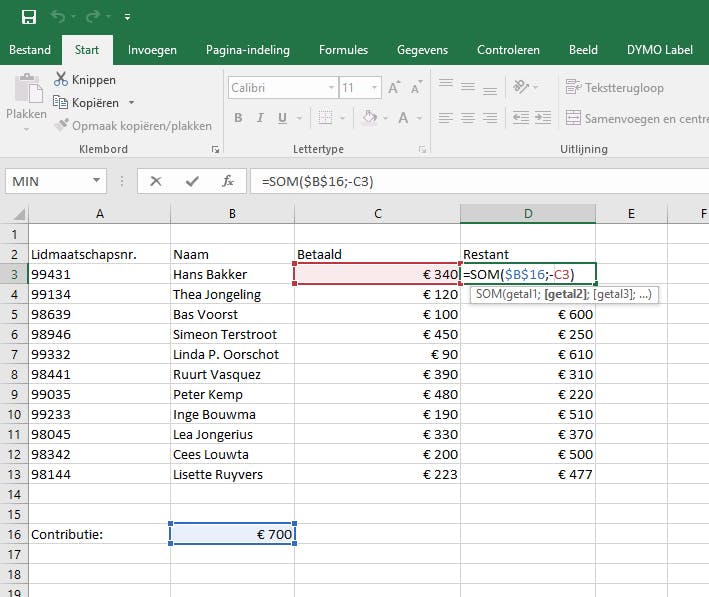
Task: Open the Bestand file menu
Action: point(30,50)
